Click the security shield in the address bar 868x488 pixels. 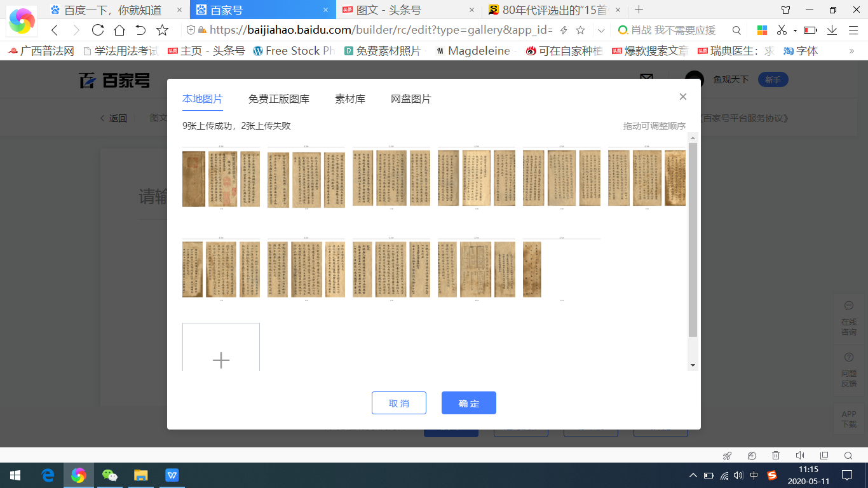191,30
